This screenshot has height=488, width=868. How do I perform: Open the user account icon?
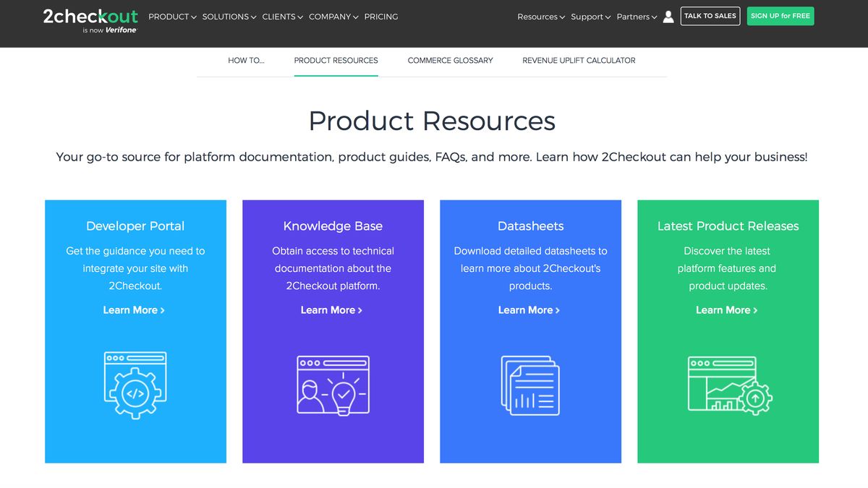click(668, 16)
